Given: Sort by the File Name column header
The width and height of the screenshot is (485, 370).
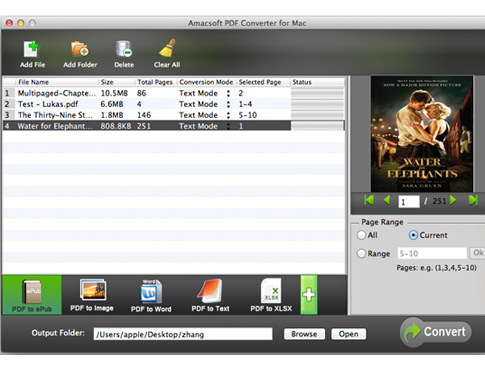Looking at the screenshot, I should click(x=57, y=82).
